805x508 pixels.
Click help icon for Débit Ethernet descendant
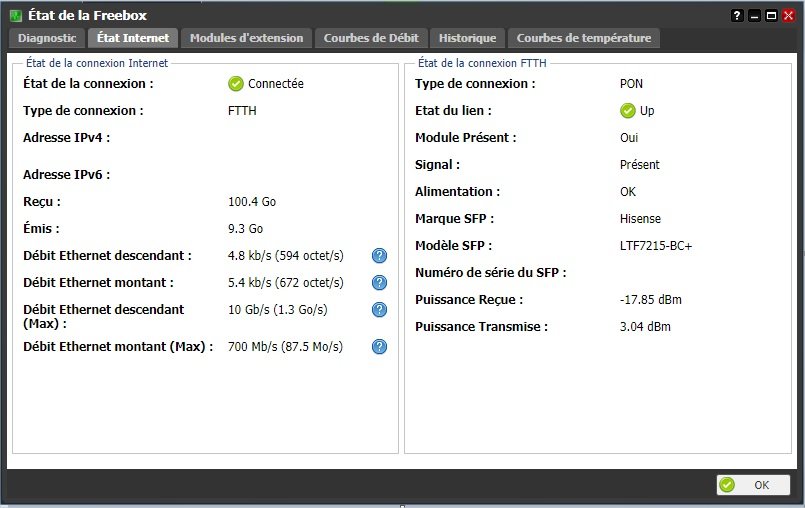380,256
